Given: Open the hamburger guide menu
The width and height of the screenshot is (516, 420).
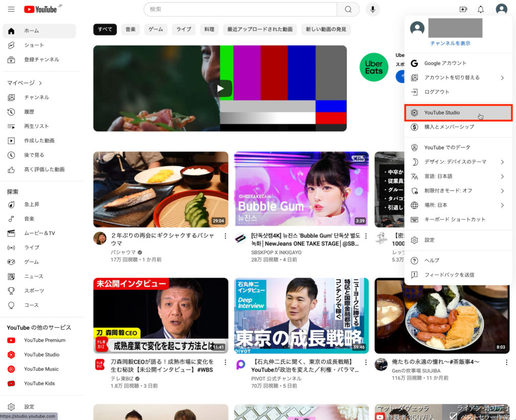Looking at the screenshot, I should click(12, 10).
